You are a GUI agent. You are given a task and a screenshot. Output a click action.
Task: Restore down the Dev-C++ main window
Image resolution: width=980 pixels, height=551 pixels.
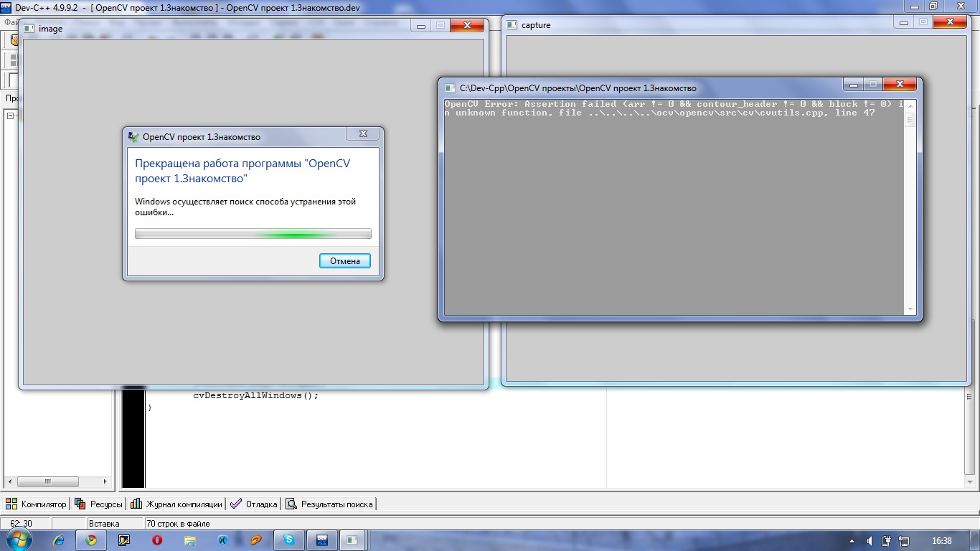click(x=933, y=6)
